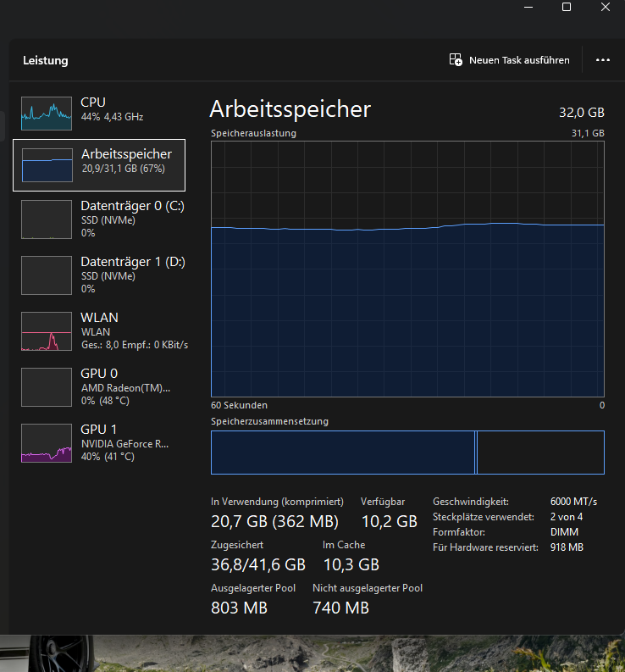The height and width of the screenshot is (672, 625).
Task: Click the Formfaktor DIMM value
Action: (564, 532)
